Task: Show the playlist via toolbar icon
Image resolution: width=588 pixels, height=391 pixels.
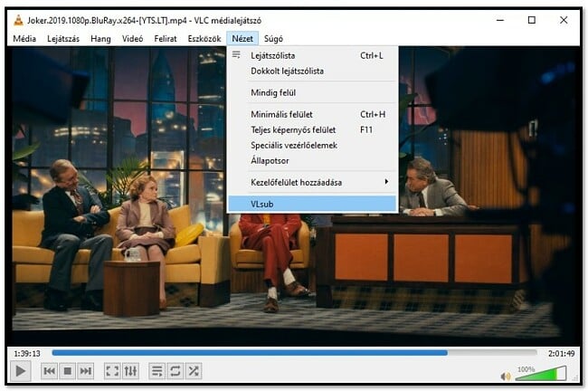Action: pos(156,371)
